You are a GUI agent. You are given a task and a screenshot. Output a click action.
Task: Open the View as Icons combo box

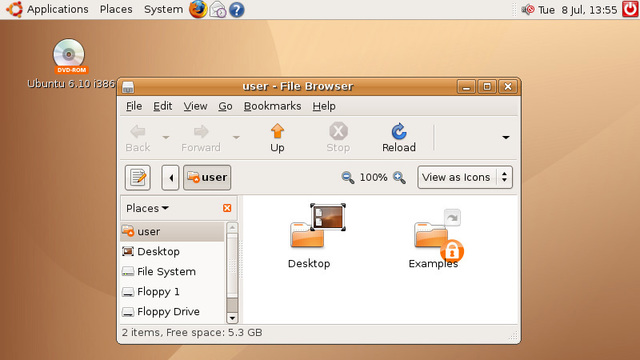tap(465, 177)
